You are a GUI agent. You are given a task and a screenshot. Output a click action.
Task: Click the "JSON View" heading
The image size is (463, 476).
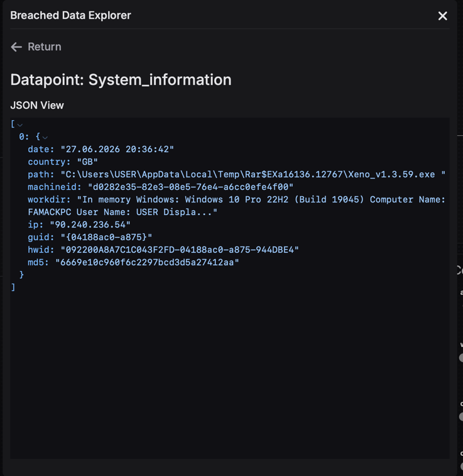(37, 106)
